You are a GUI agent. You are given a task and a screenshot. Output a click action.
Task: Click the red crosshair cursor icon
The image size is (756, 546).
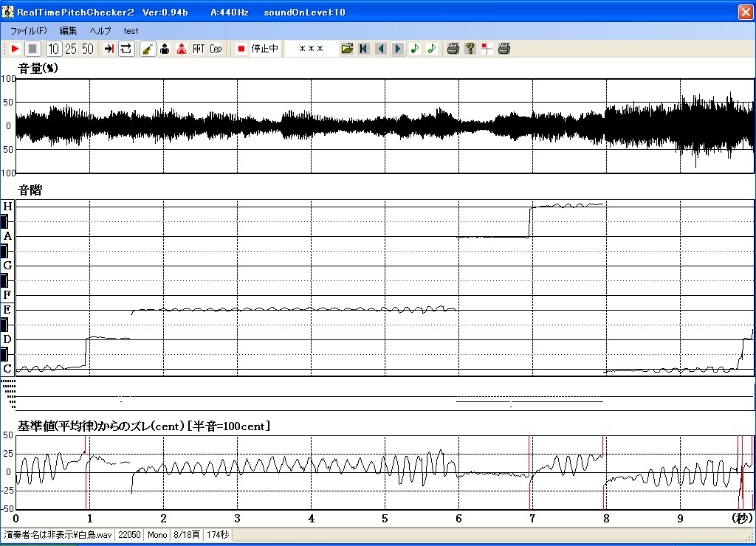(x=487, y=49)
